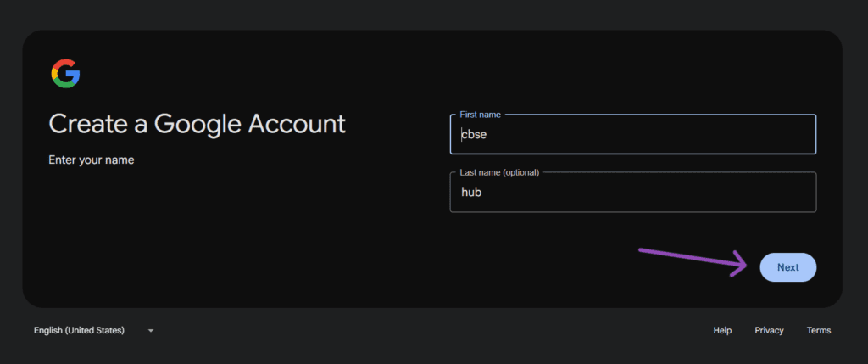Click the purple arrow annotation
The width and height of the screenshot is (868, 364).
[x=691, y=258]
